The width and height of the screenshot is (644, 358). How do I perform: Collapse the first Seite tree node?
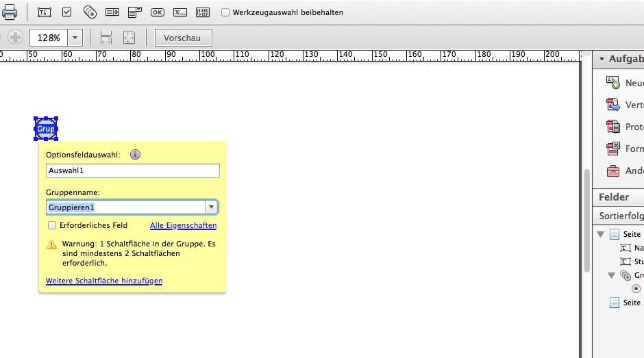(x=601, y=234)
